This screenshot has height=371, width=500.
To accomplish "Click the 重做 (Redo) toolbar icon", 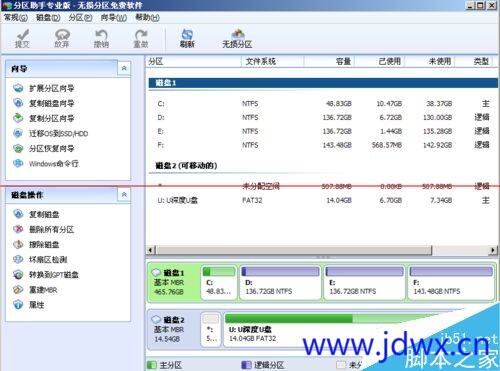I will click(141, 38).
